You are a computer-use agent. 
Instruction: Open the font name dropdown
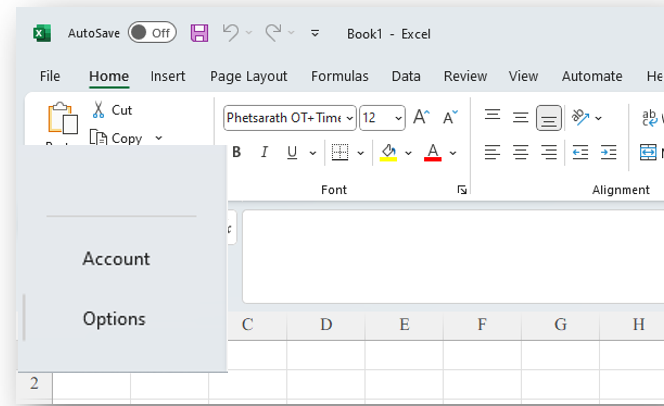click(350, 118)
